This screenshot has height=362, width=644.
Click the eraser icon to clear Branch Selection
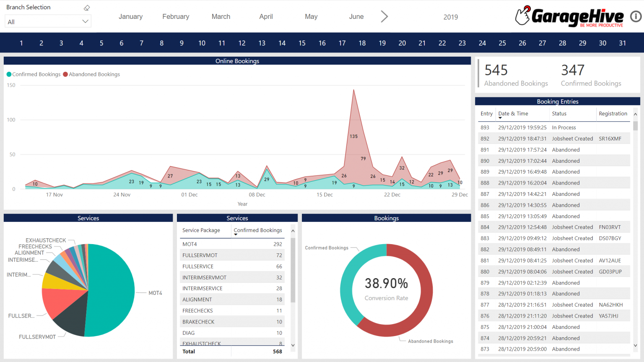[x=87, y=7]
